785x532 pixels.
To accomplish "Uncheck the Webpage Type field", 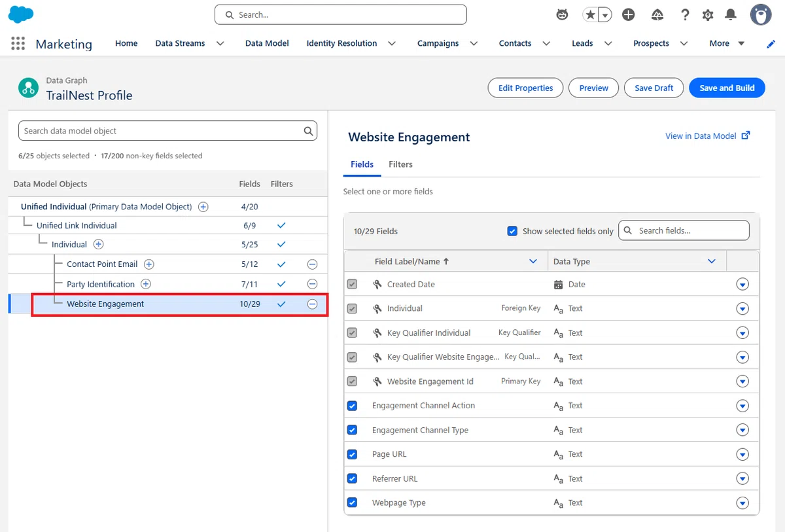I will pyautogui.click(x=353, y=503).
